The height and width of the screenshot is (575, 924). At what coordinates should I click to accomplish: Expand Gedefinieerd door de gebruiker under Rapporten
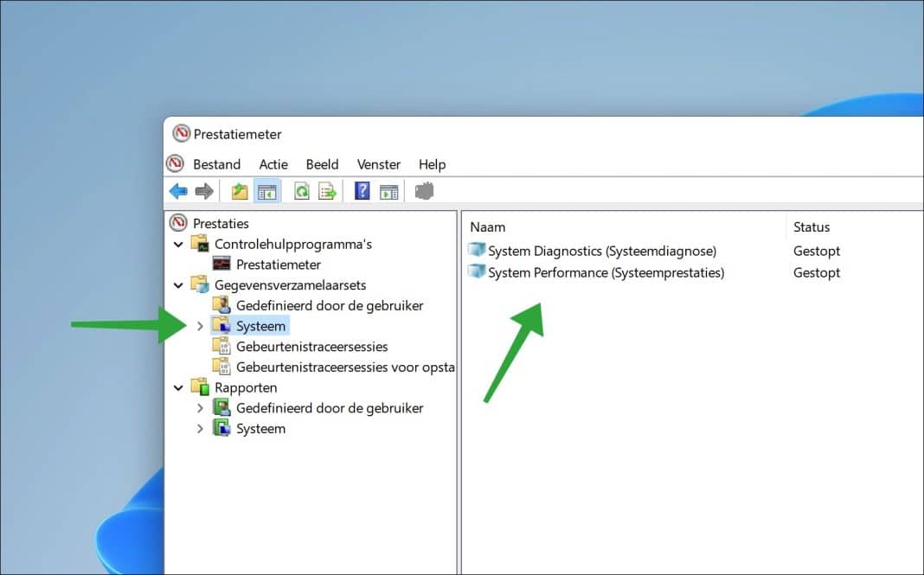pos(200,408)
